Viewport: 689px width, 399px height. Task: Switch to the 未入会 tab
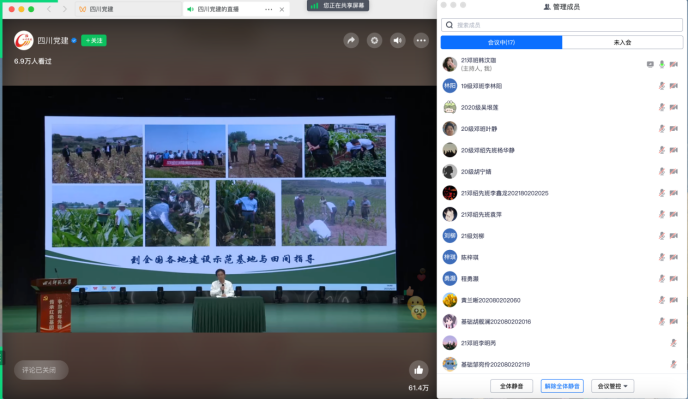(x=622, y=43)
